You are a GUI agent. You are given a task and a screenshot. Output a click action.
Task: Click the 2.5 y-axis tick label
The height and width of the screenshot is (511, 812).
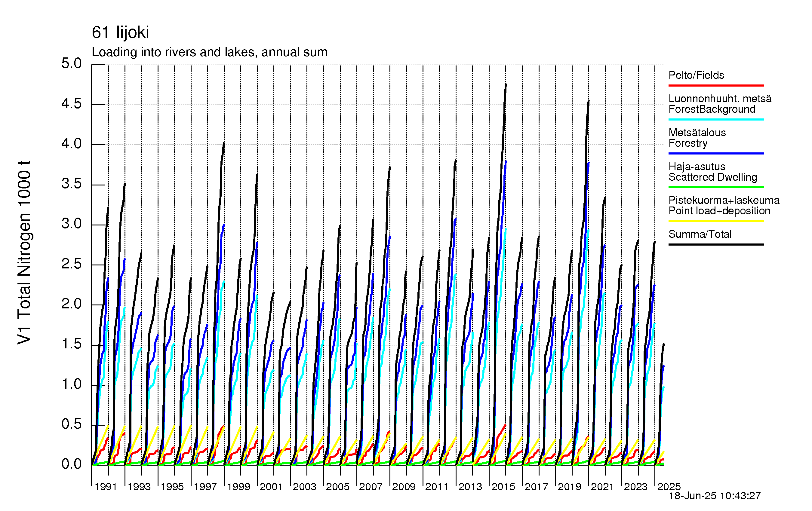(x=72, y=264)
